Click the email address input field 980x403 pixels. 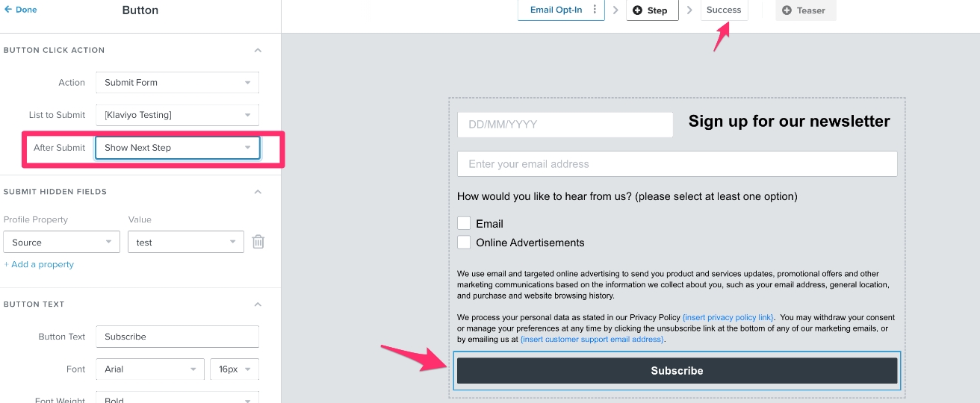tap(677, 164)
